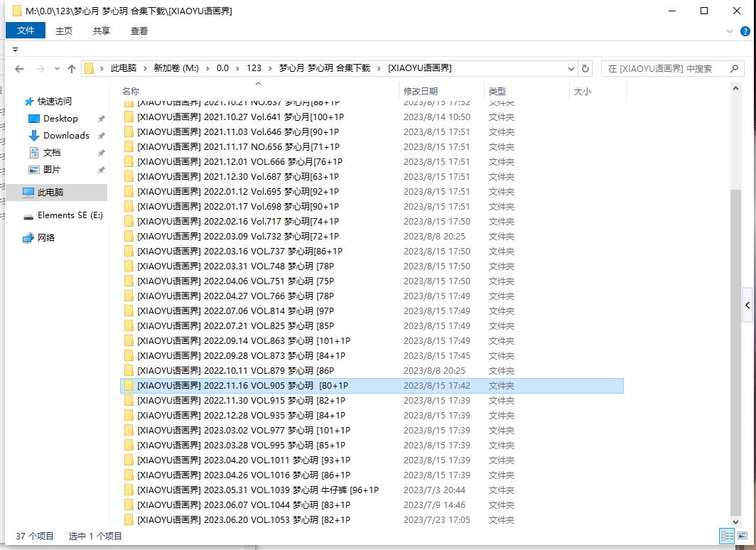Select folder icon of Vol.646 梦心月[90+1P

(x=129, y=132)
